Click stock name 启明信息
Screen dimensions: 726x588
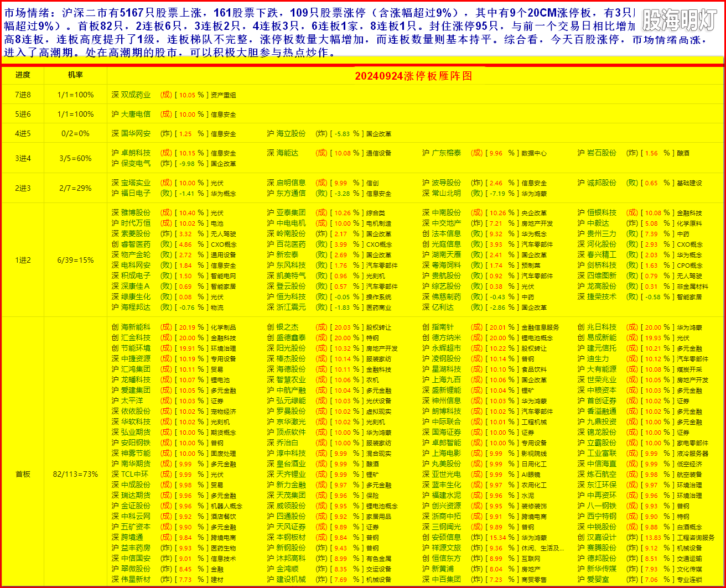click(x=291, y=183)
